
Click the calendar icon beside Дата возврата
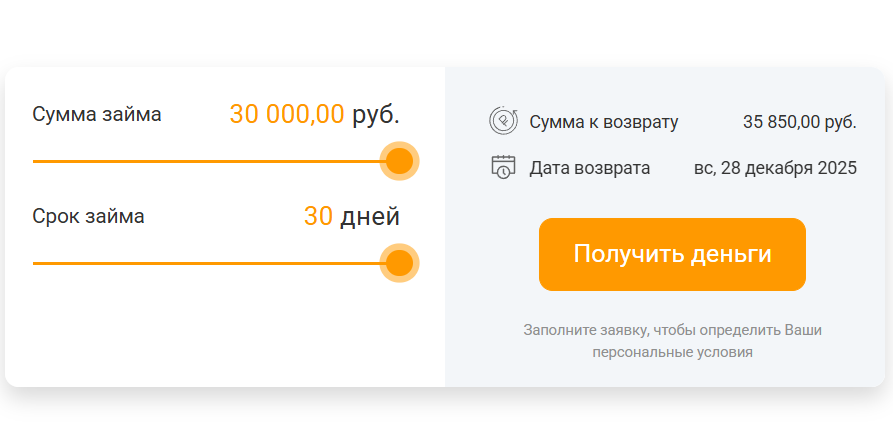[503, 167]
